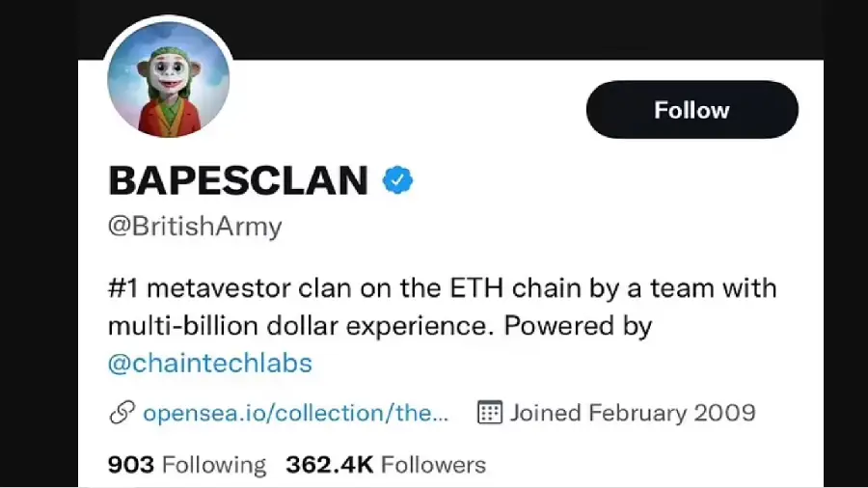Screen dimensions: 868x488
Task: Click the BAPESCLAN display name
Action: point(238,180)
